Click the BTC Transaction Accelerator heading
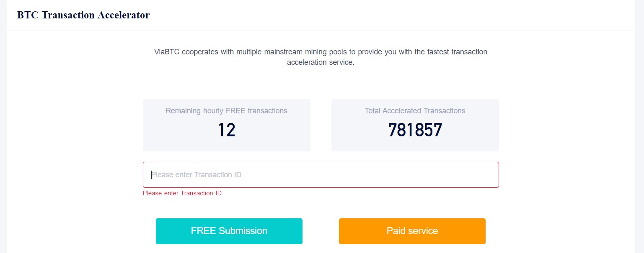 point(83,15)
